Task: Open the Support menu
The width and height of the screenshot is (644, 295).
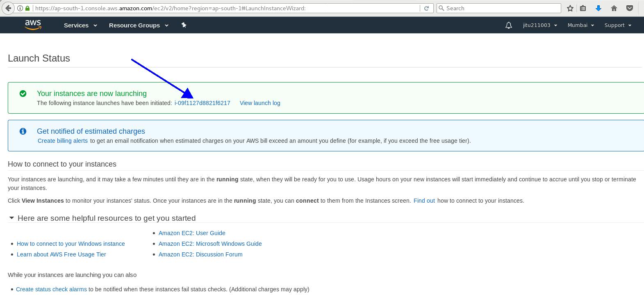Action: pyautogui.click(x=618, y=25)
